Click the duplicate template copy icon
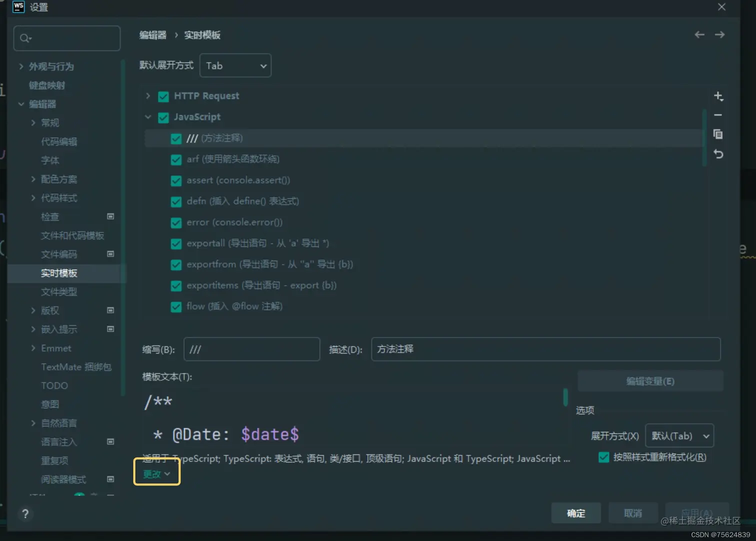 coord(718,134)
